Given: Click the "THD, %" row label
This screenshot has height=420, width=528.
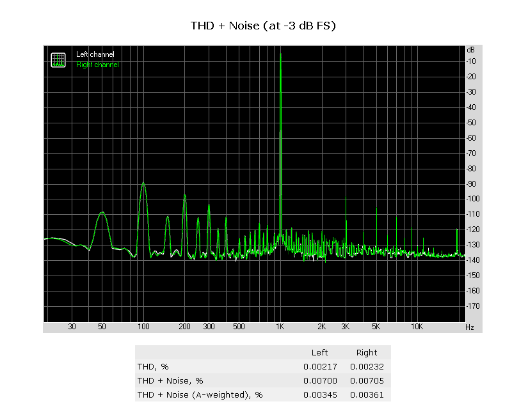Looking at the screenshot, I should pyautogui.click(x=153, y=366).
